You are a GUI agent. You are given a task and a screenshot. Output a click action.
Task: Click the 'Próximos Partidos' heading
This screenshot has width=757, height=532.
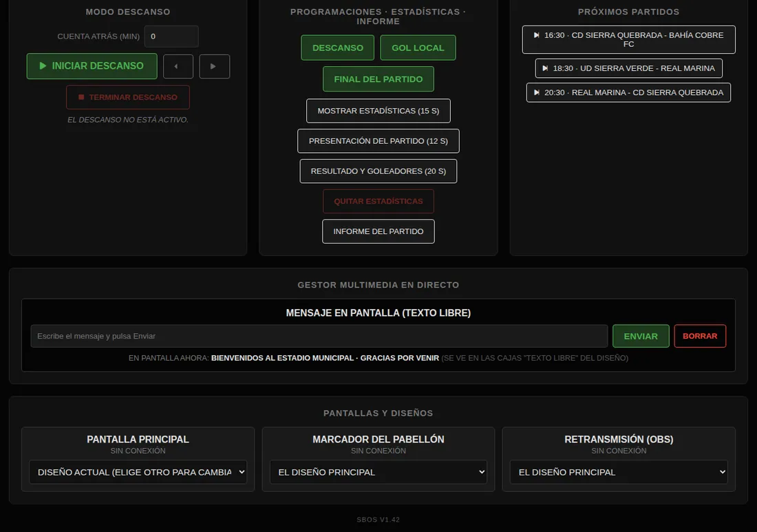pyautogui.click(x=628, y=12)
